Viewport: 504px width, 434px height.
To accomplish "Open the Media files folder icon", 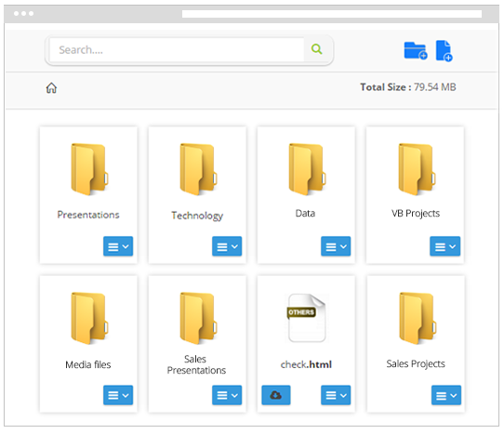I will (89, 318).
